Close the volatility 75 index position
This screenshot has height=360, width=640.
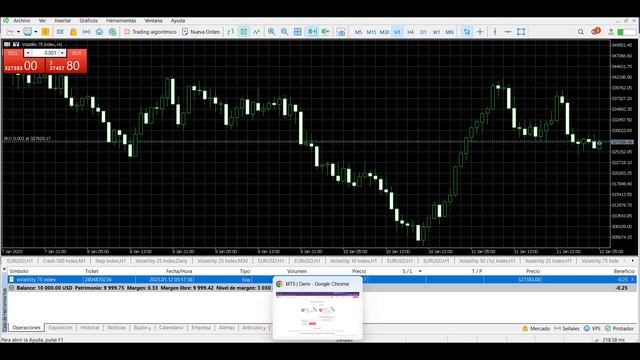[x=633, y=280]
